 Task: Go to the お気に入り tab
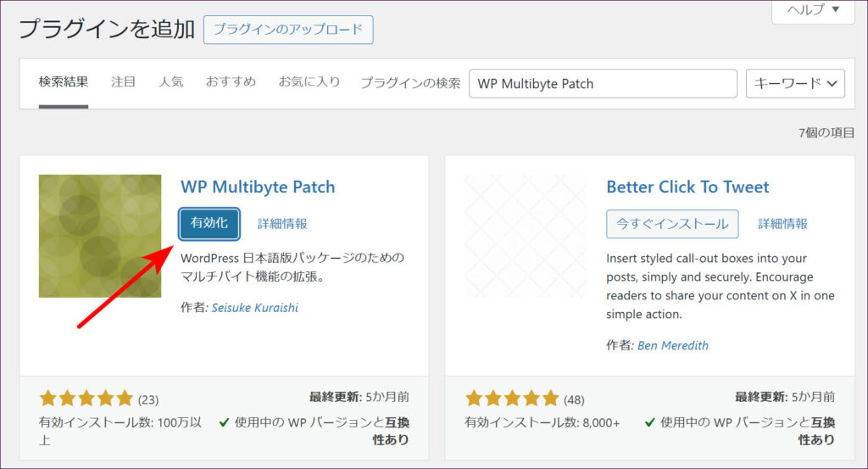[x=309, y=82]
